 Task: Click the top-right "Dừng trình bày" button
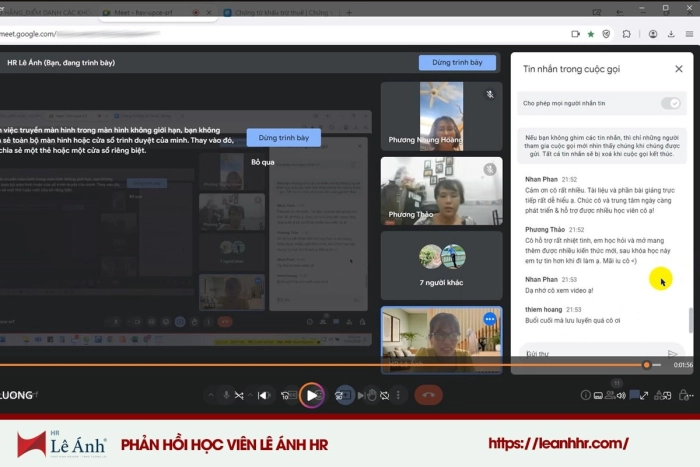coord(456,63)
